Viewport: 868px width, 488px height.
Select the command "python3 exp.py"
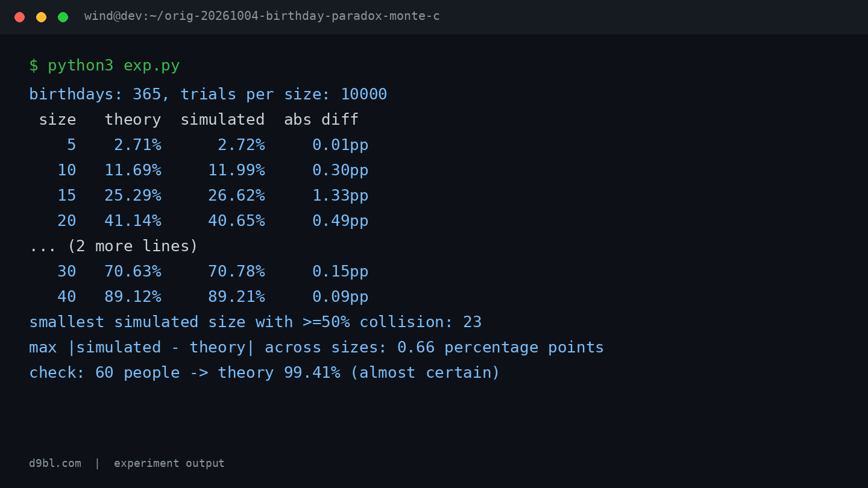114,65
